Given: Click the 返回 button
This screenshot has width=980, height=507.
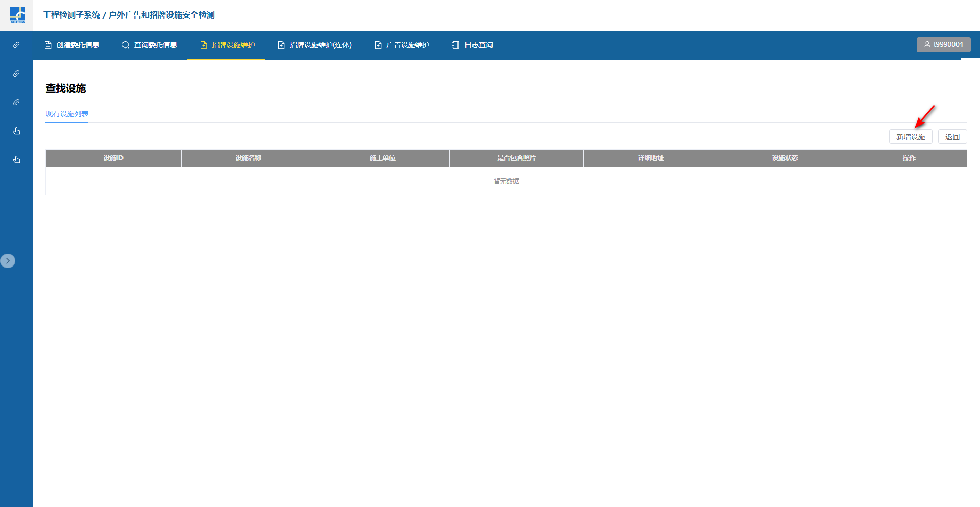Looking at the screenshot, I should (952, 137).
